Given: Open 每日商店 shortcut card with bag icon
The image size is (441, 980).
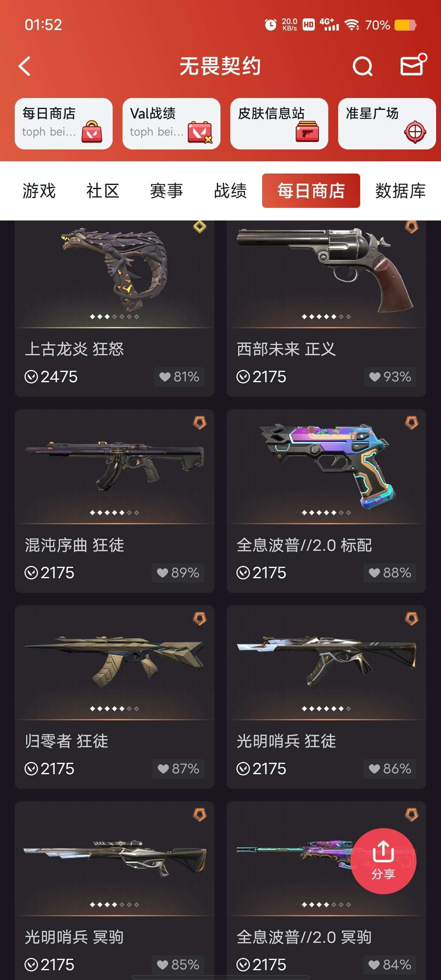Looking at the screenshot, I should tap(64, 124).
